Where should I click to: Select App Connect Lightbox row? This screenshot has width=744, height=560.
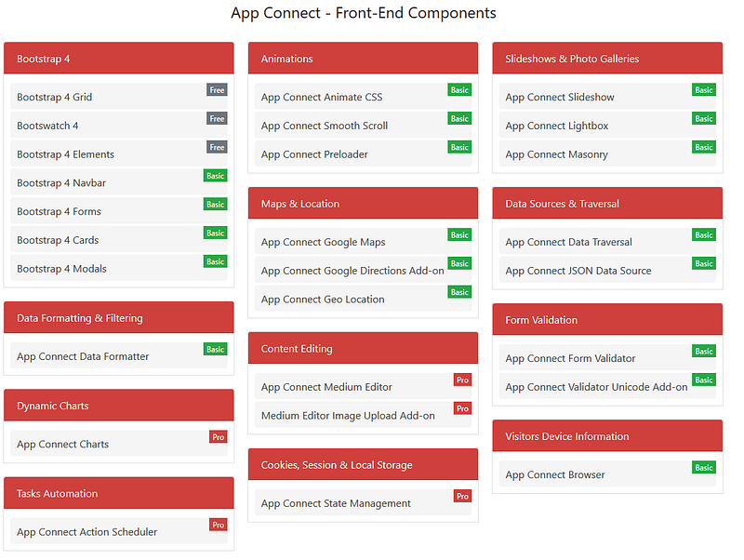[607, 125]
